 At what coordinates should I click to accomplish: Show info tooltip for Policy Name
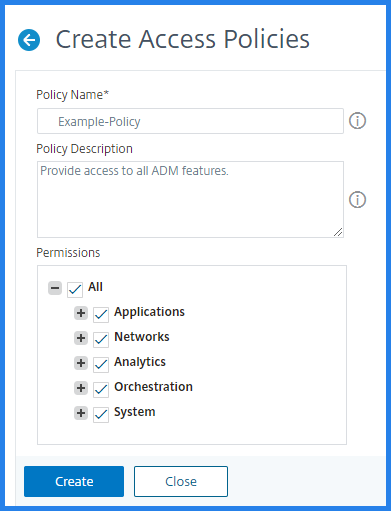(357, 121)
